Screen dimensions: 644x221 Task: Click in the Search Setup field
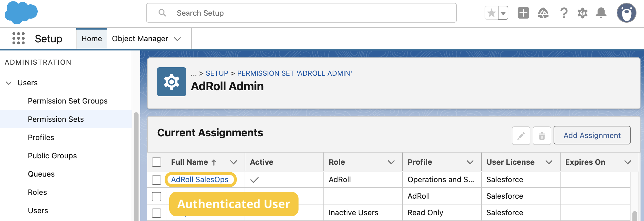coord(301,13)
